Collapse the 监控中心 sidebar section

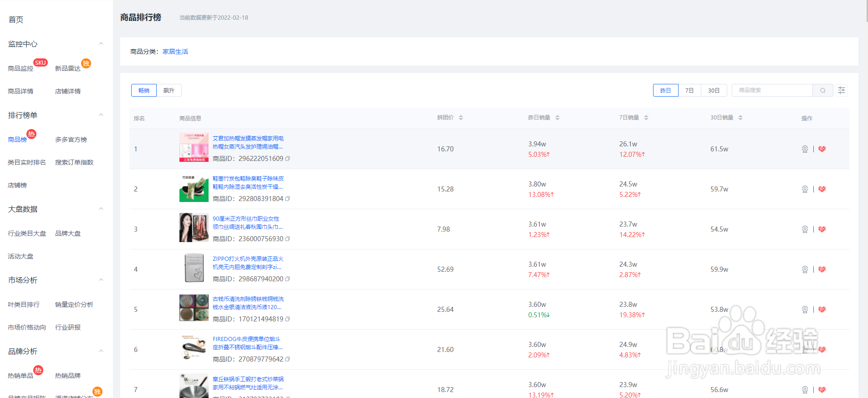[101, 44]
